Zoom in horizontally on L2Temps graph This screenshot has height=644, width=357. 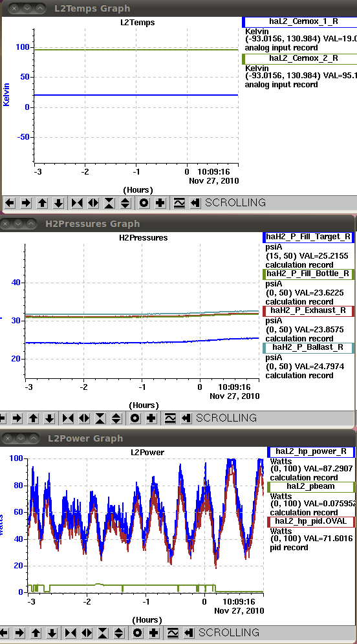point(77,203)
